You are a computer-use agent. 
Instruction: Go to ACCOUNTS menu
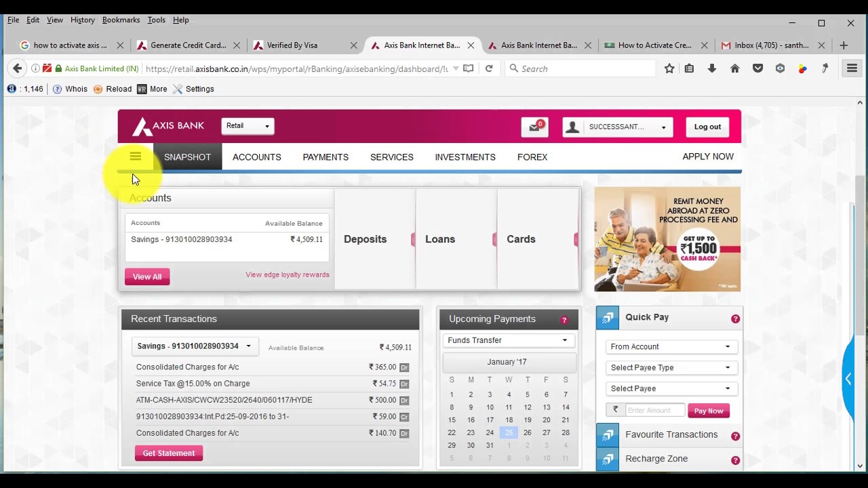(x=257, y=157)
